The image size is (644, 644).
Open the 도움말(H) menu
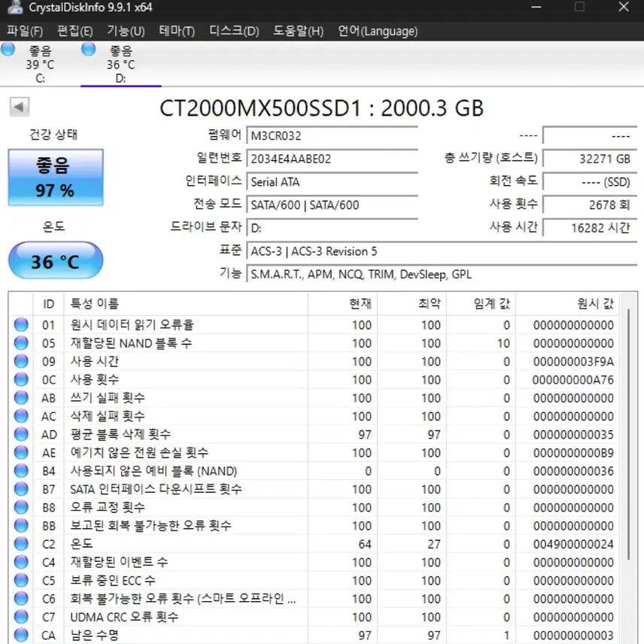coord(299,31)
